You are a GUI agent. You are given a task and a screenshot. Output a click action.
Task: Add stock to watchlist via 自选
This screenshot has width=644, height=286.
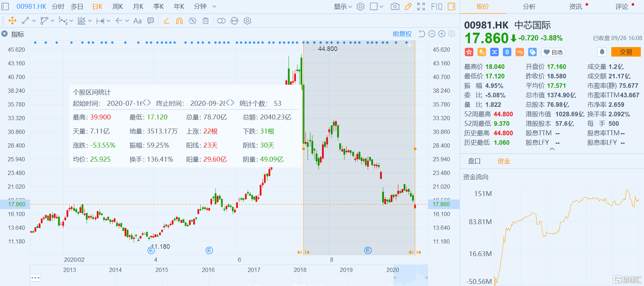point(553,52)
